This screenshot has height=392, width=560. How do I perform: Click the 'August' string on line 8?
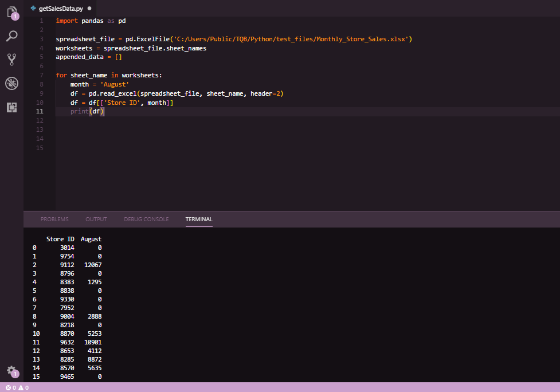pos(115,85)
